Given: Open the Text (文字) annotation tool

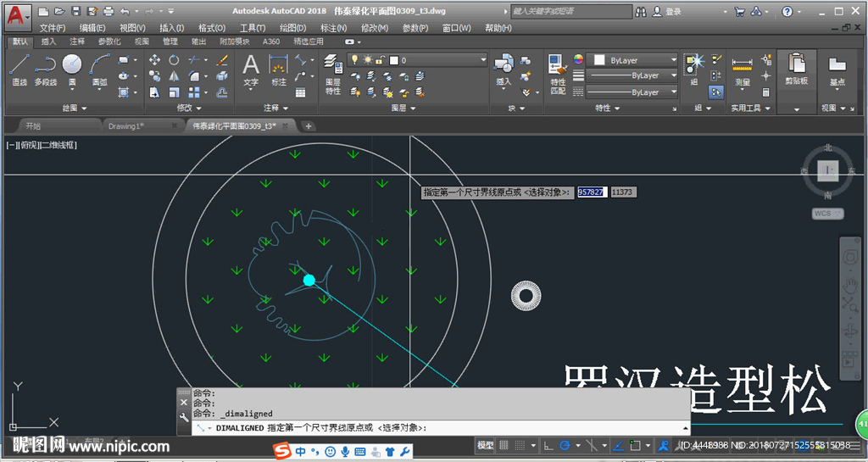Looking at the screenshot, I should 251,70.
